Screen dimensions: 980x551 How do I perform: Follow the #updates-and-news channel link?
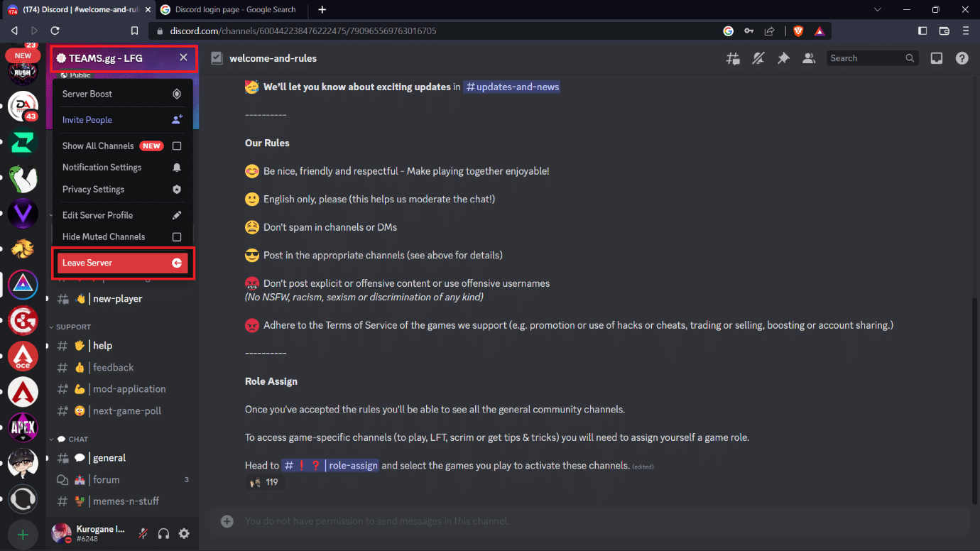pos(512,87)
